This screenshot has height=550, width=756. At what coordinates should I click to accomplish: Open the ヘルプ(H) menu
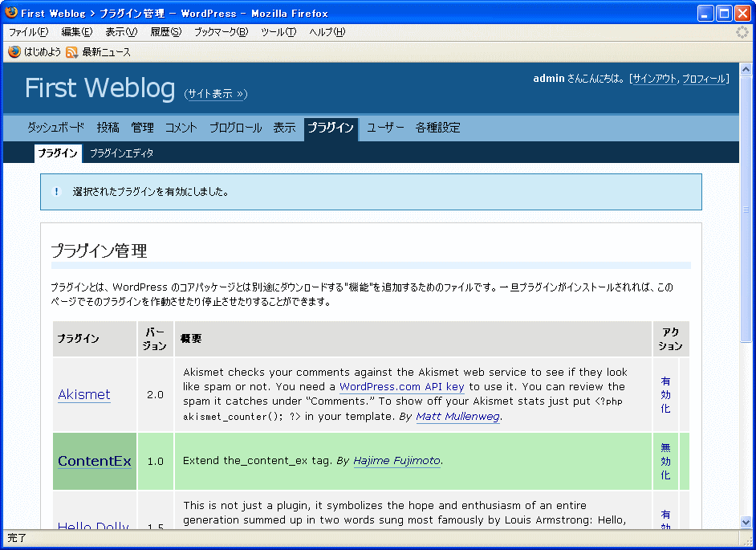pyautogui.click(x=327, y=32)
